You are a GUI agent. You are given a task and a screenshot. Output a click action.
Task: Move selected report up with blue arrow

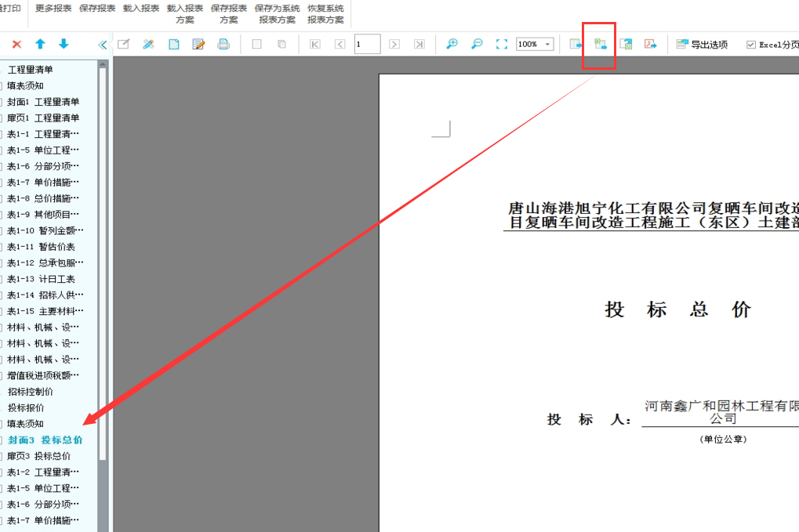click(x=40, y=44)
